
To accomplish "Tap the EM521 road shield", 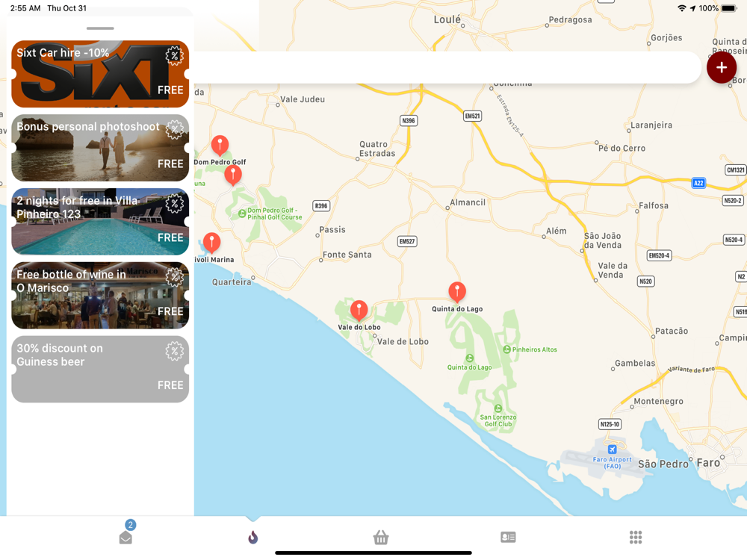I will click(472, 116).
